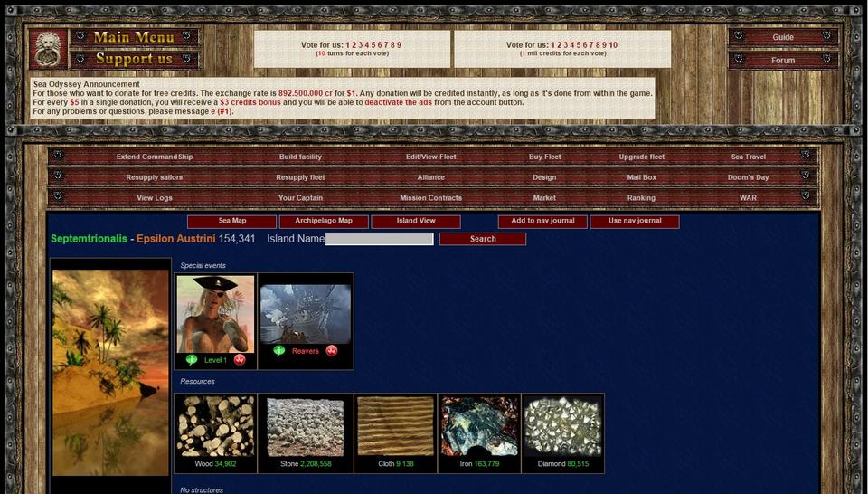Click the Iron resource image
The width and height of the screenshot is (868, 494).
coord(479,426)
